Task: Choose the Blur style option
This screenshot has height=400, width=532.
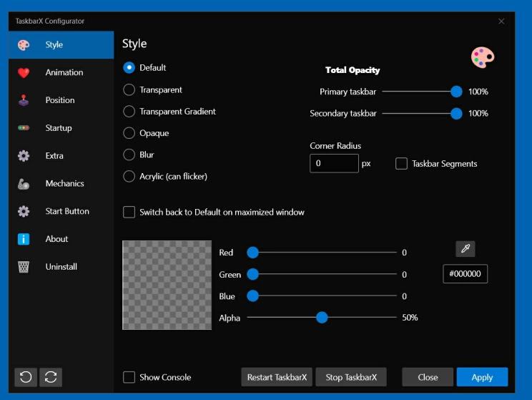Action: pos(129,155)
